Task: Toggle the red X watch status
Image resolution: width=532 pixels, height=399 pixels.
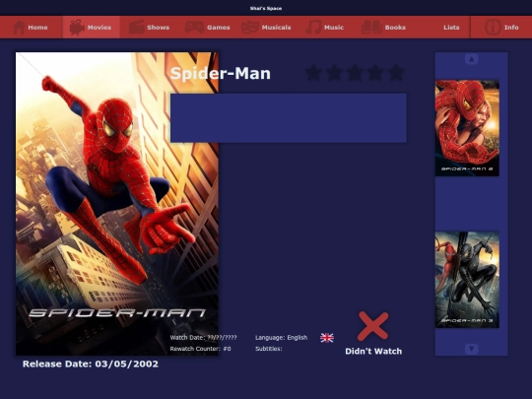Action: tap(372, 326)
